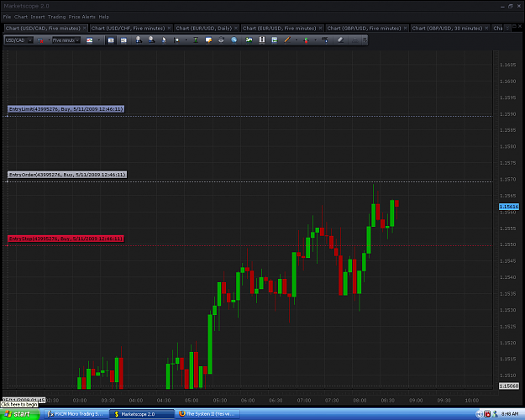Click the orange note label toolbar icon

pos(208,40)
